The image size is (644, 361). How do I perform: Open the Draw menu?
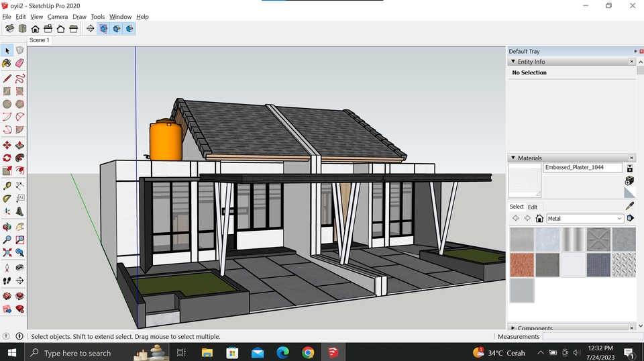tap(79, 17)
